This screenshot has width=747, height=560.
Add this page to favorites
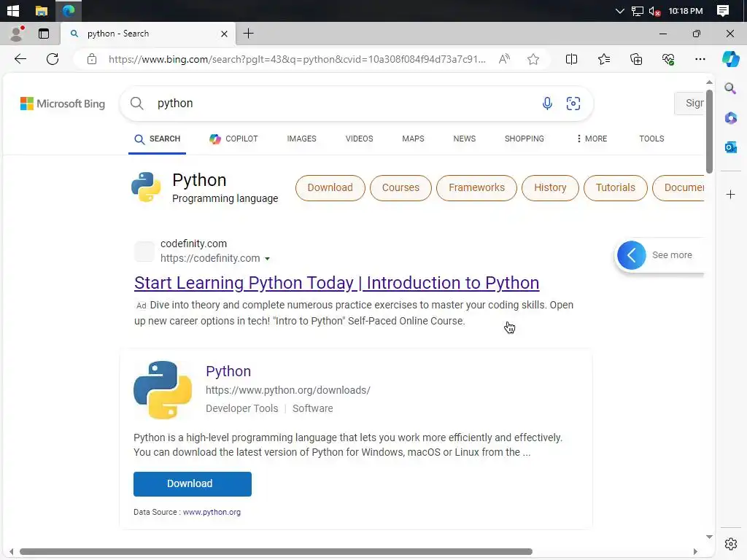[x=533, y=59]
